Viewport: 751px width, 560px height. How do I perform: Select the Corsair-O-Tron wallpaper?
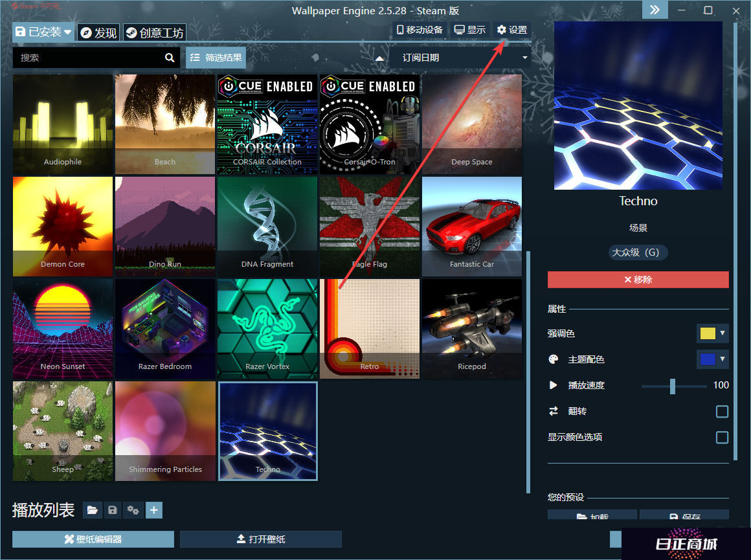coord(370,124)
